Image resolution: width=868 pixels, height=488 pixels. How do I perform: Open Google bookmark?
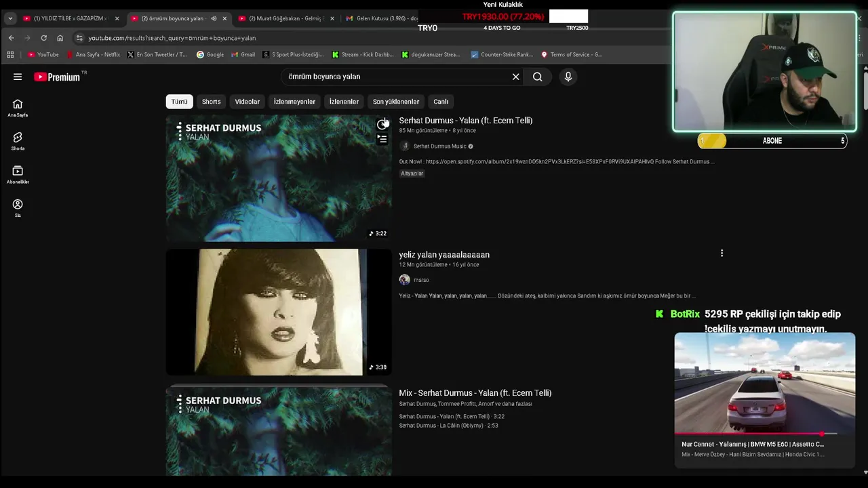tap(210, 54)
